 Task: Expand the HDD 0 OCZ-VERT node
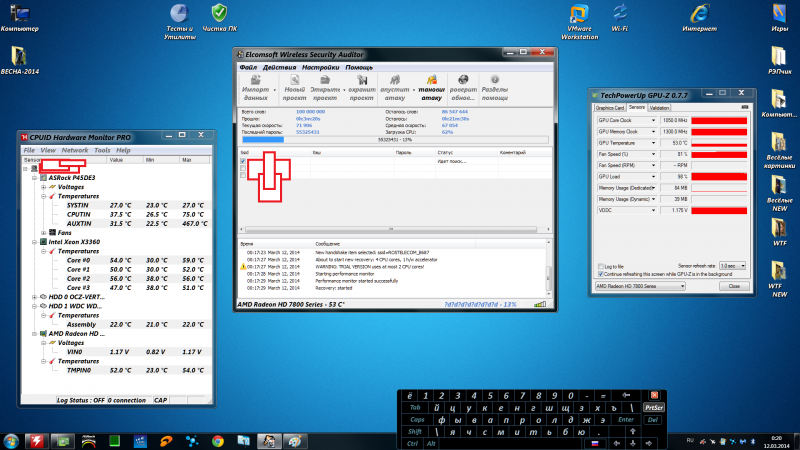click(x=35, y=297)
